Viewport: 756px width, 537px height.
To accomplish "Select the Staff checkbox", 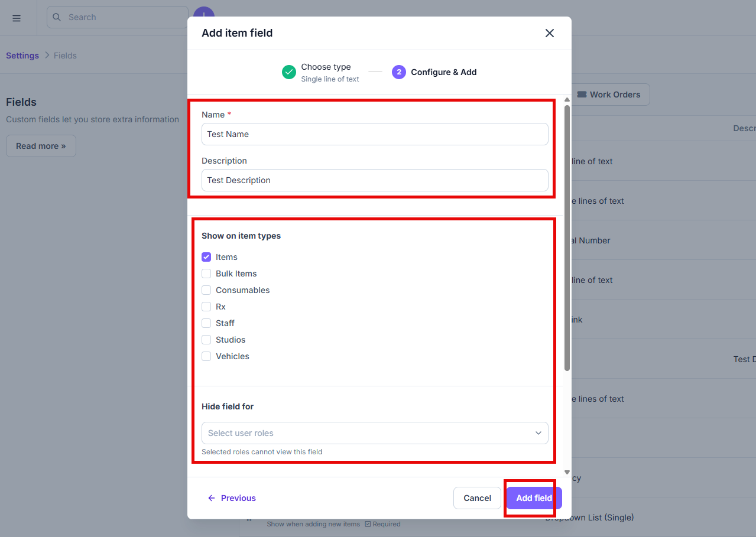I will (x=206, y=323).
